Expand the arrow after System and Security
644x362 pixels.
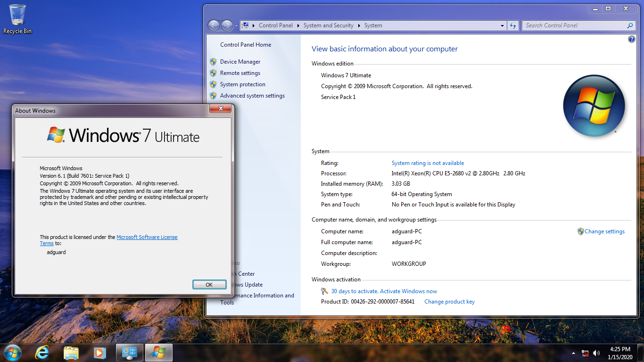click(359, 25)
